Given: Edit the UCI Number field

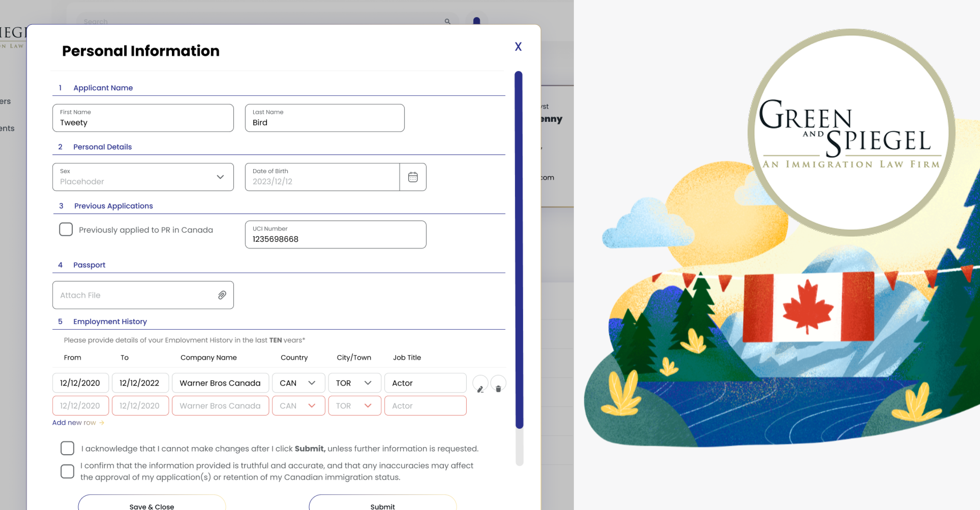Looking at the screenshot, I should [x=335, y=239].
